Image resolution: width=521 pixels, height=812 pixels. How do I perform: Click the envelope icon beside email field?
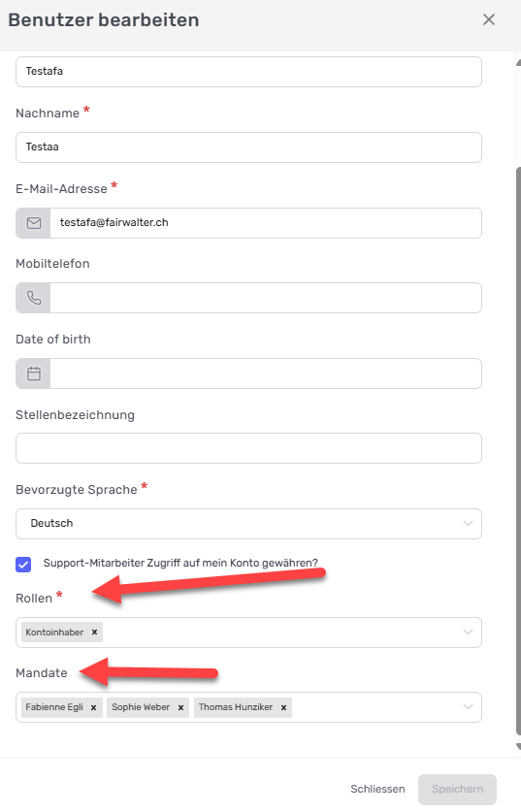[x=34, y=223]
